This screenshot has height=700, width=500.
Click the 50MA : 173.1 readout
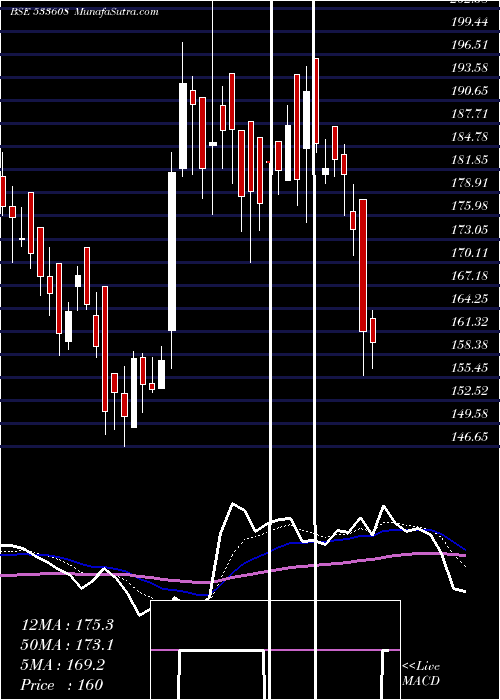pos(67,645)
